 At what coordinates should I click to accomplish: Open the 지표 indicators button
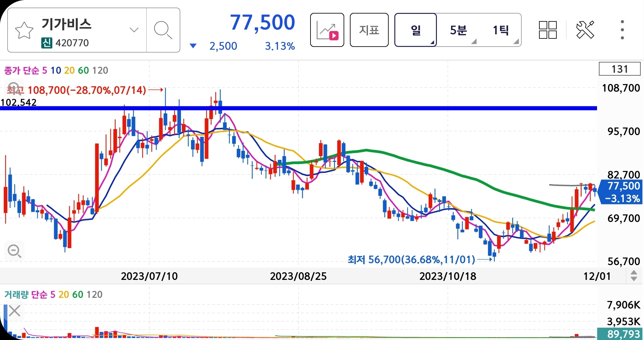(369, 31)
